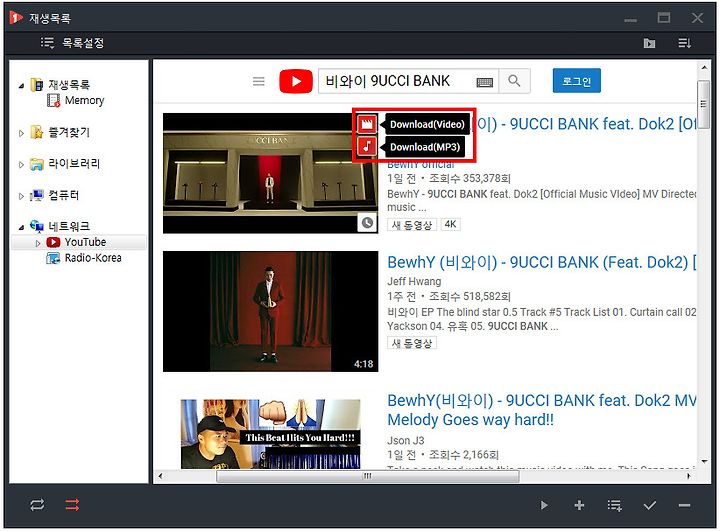The height and width of the screenshot is (531, 720).
Task: Click the vertical scrollbar up arrow
Action: click(x=704, y=68)
